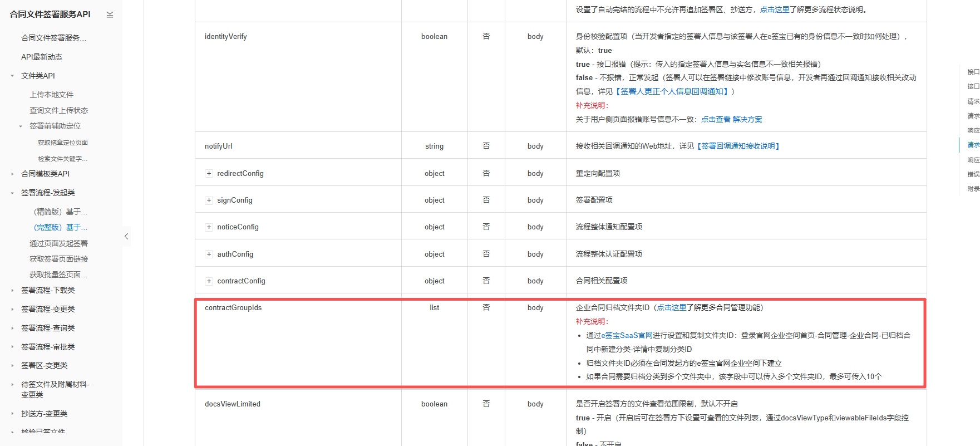Screen dimensions: 980x446
Task: Collapse the 签署流程-发起类 group arrow
Action: 12,193
